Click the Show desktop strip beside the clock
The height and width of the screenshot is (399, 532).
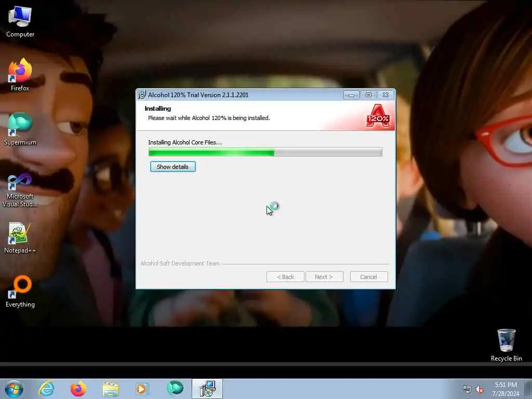click(x=528, y=389)
